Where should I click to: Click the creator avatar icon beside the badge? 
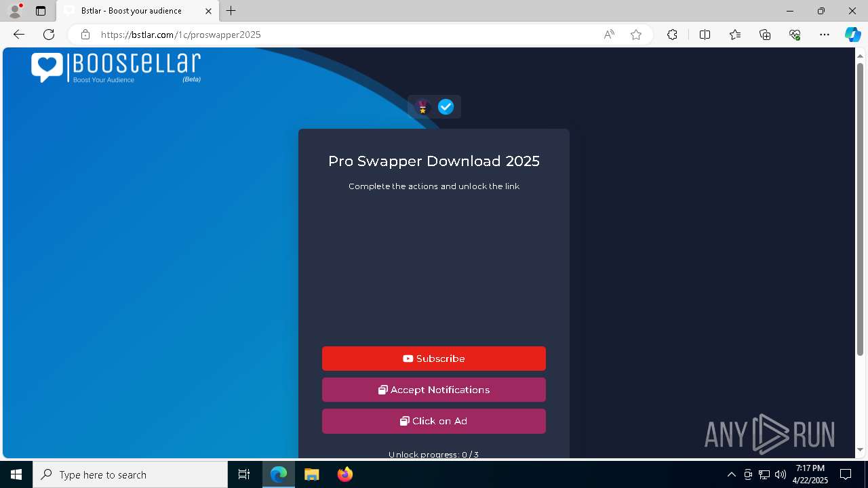pos(423,107)
